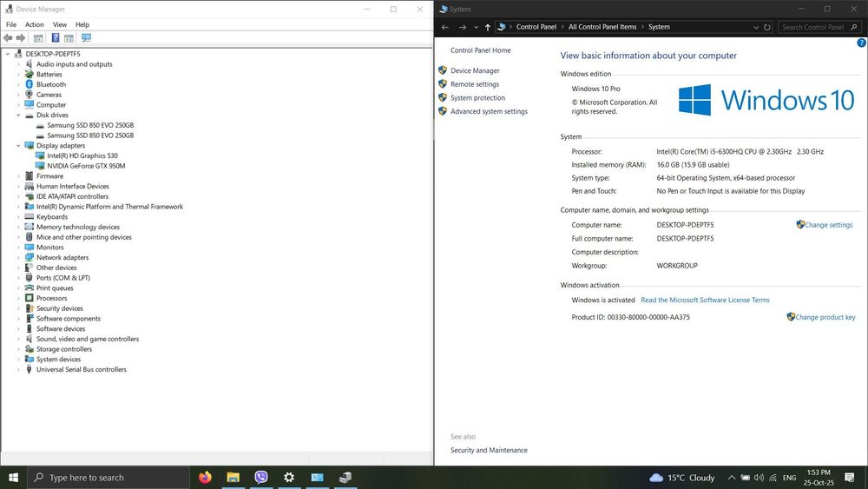Image resolution: width=868 pixels, height=489 pixels.
Task: Click the Cameras webcam icon in the tree
Action: (30, 95)
